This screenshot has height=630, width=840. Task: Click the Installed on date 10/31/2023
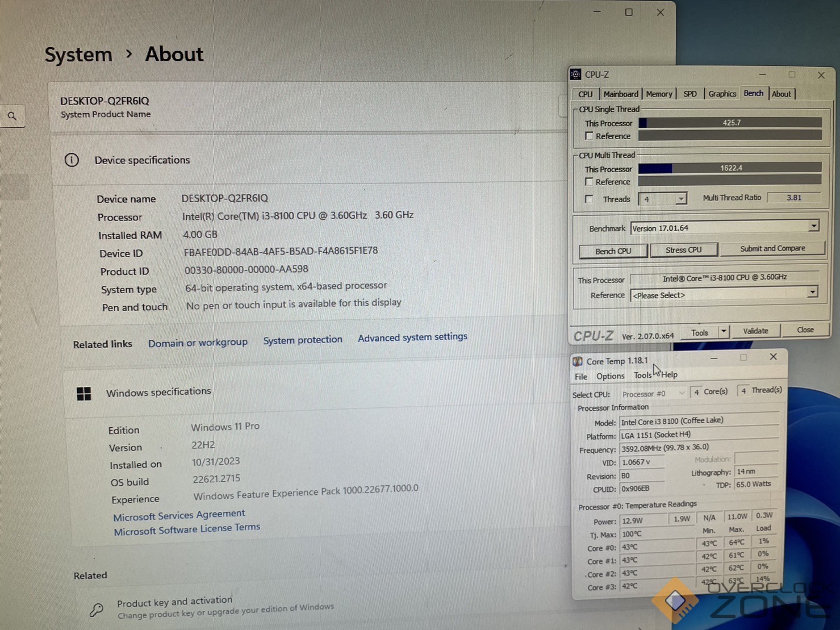click(216, 462)
